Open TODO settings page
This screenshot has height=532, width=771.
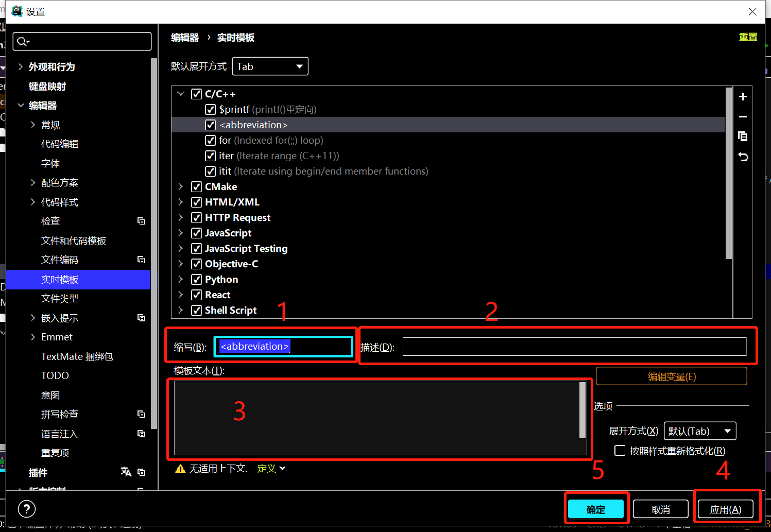(55, 375)
